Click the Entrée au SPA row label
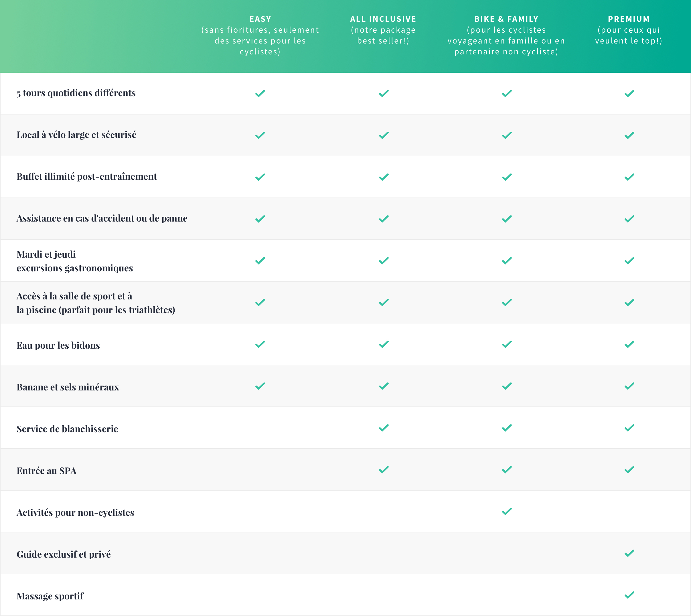The width and height of the screenshot is (691, 616). click(47, 471)
